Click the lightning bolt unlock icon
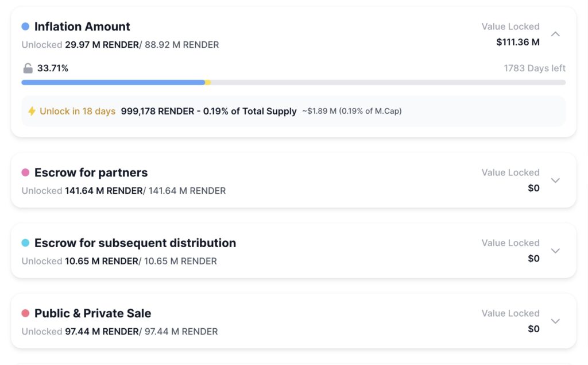588x365 pixels. (32, 112)
